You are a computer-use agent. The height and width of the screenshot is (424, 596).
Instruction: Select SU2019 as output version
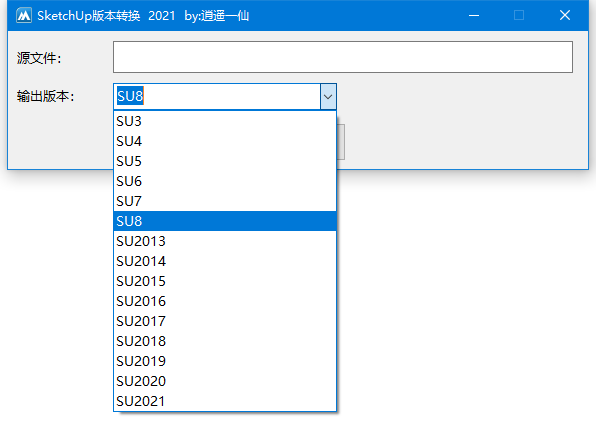tap(225, 361)
